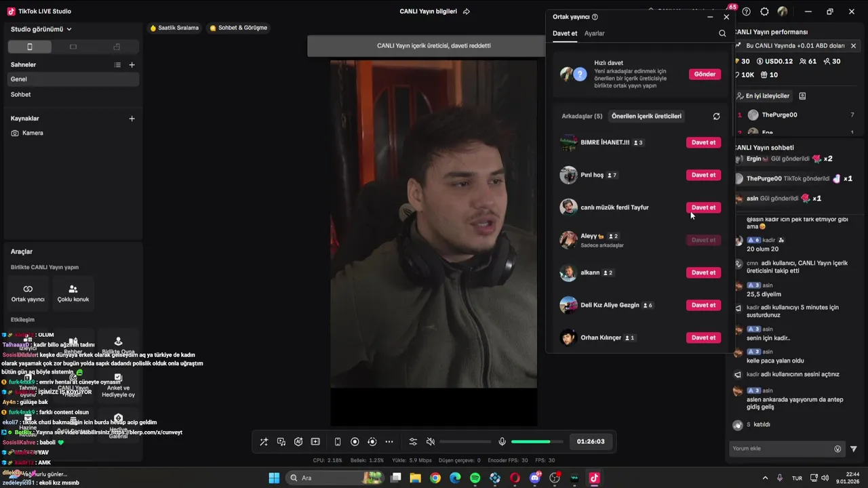The width and height of the screenshot is (868, 488).
Task: Invite Pırıl hoş with Davet et
Action: coord(703,175)
